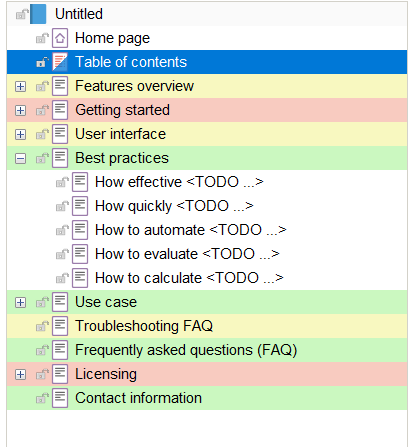Select the How effective <TODO ...> topic
The height and width of the screenshot is (447, 409).
(x=179, y=182)
